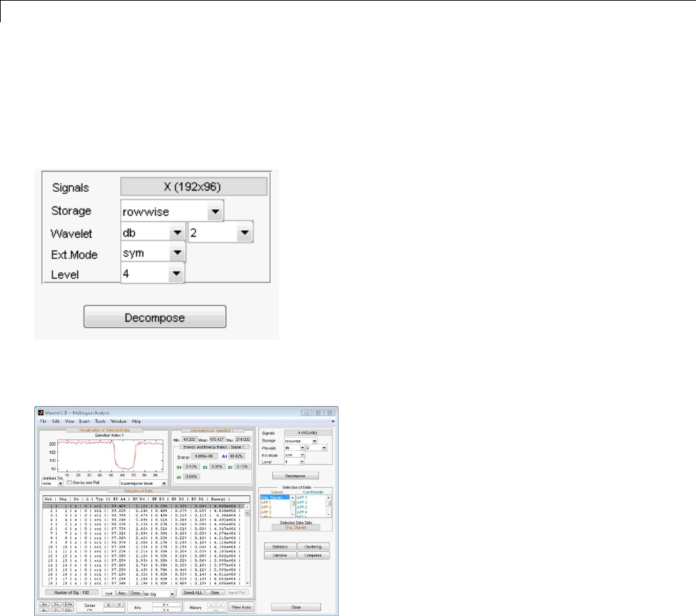The image size is (696, 616).
Task: Click the Center On Y button
Action: coord(119,605)
